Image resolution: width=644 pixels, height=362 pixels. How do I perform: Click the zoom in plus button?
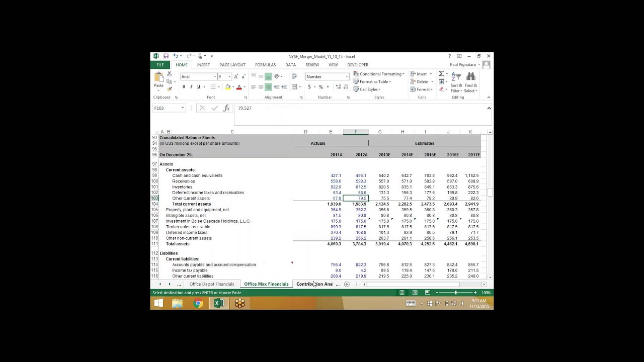click(x=475, y=293)
